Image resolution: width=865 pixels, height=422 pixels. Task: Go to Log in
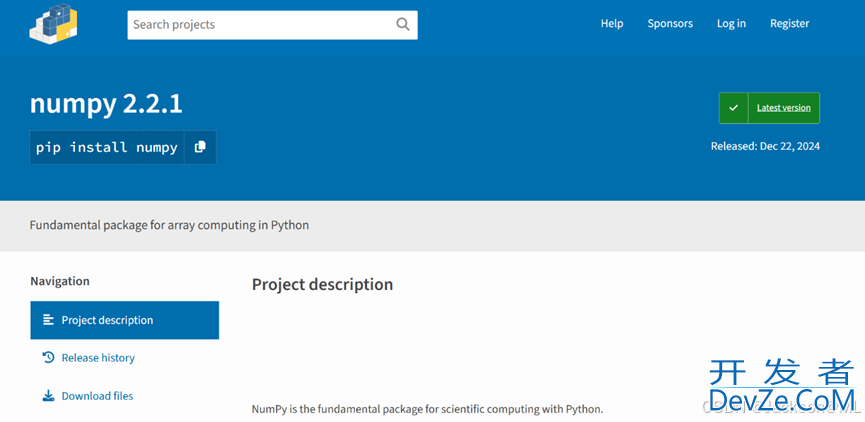pyautogui.click(x=731, y=24)
